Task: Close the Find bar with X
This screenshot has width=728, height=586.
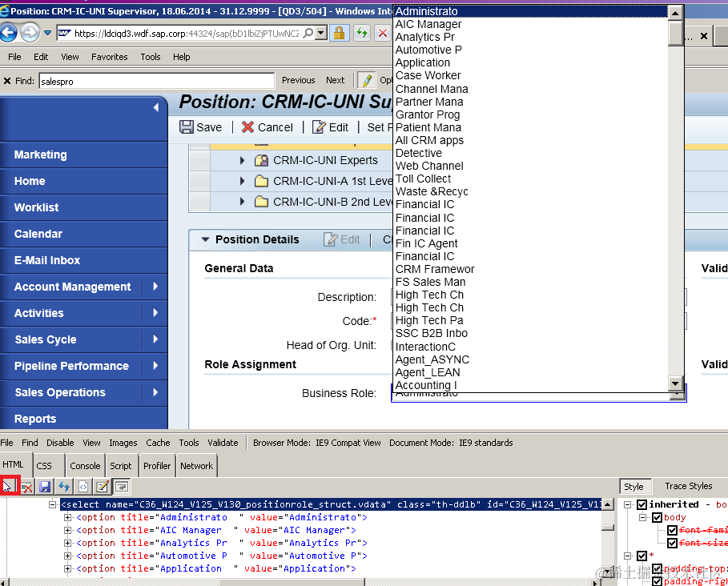Action: tap(7, 81)
